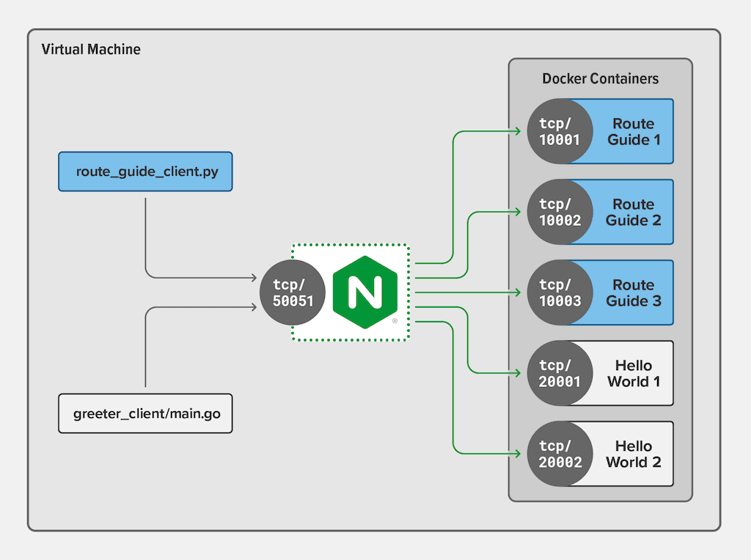Click the gray line descending from route_guide_client.py

145,235
